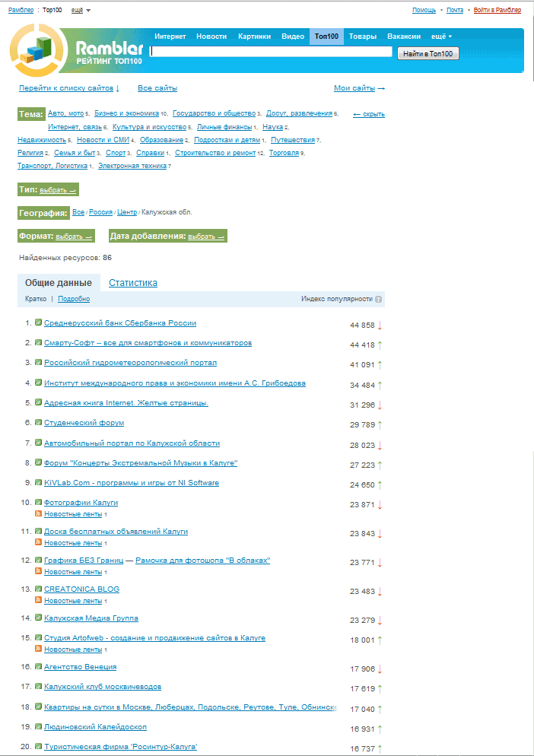
Task: Open Людиновский Калейдоскоп site link
Action: pyautogui.click(x=96, y=726)
